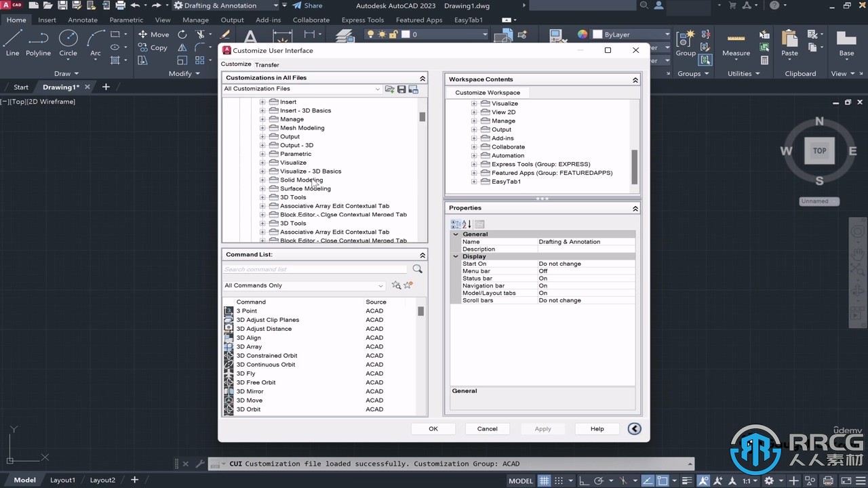Screen dimensions: 868x488
Task: Click the Customize Workspace button
Action: (488, 93)
